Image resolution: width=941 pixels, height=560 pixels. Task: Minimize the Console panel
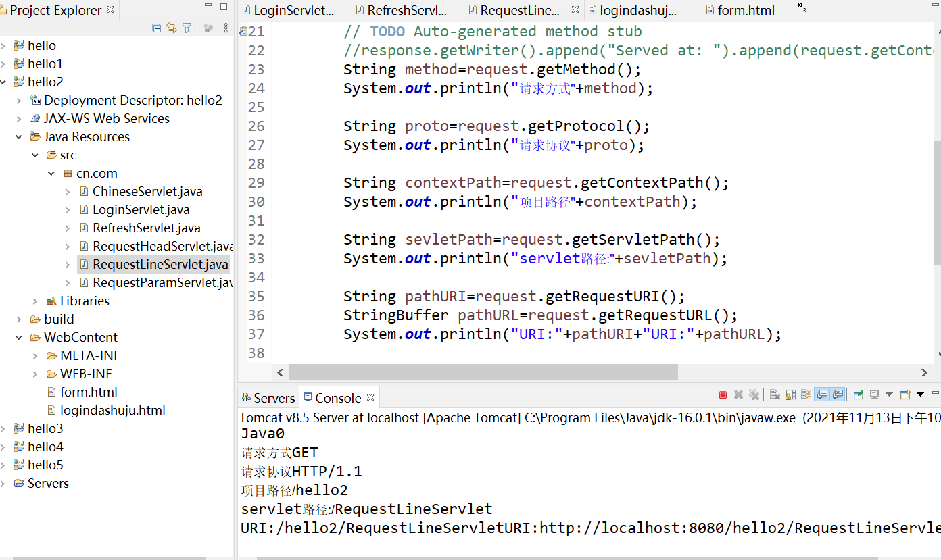pos(936,392)
